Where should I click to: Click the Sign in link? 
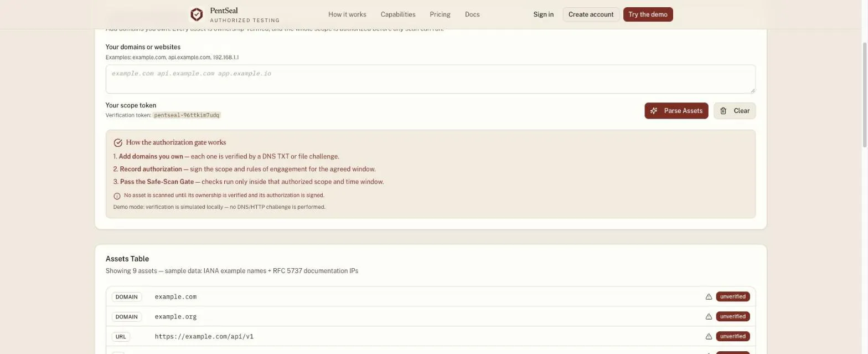544,14
